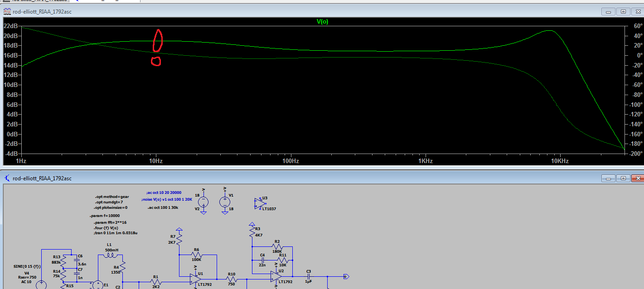Click the 22dB left axis label
Viewport: 644px width, 289px height.
pos(10,26)
